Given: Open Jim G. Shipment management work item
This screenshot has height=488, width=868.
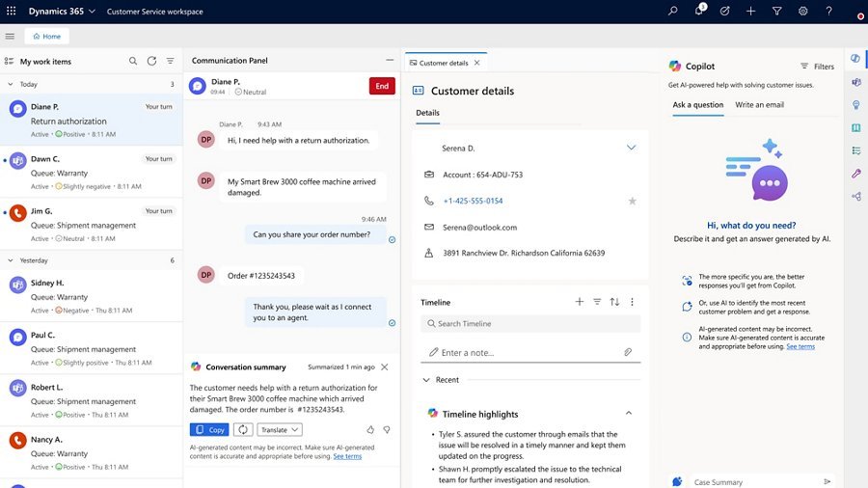Looking at the screenshot, I should coord(92,224).
